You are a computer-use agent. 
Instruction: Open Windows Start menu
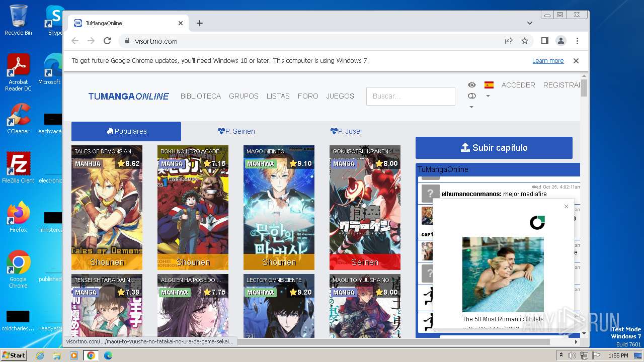coord(14,355)
